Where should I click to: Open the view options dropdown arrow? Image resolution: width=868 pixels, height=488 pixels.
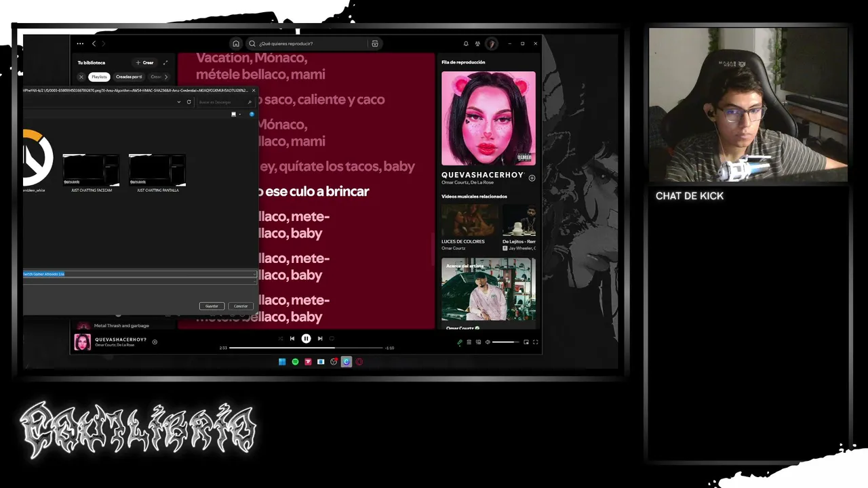pos(239,114)
